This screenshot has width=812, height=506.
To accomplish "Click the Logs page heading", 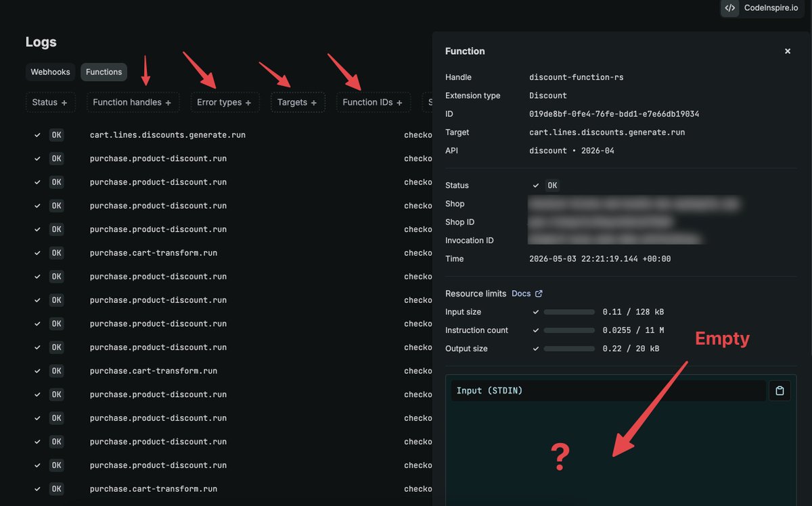I will pyautogui.click(x=41, y=42).
